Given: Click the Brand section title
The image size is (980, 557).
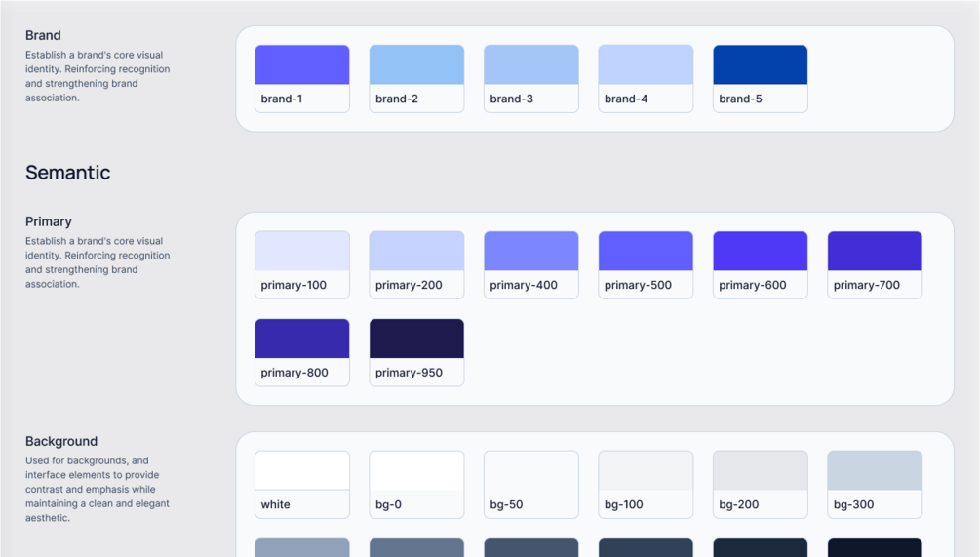Looking at the screenshot, I should [43, 36].
